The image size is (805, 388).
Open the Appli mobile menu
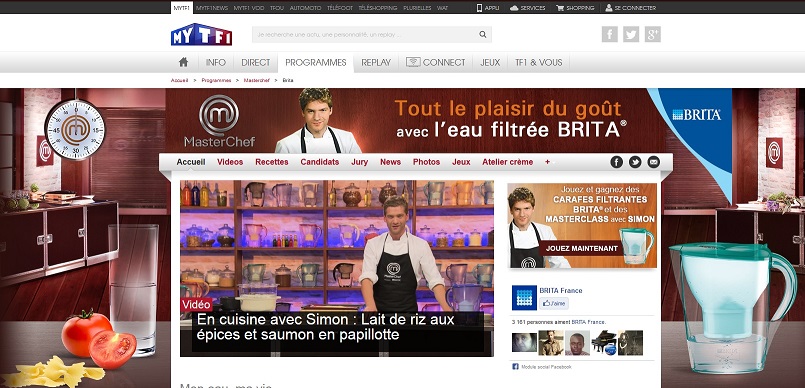[x=488, y=8]
